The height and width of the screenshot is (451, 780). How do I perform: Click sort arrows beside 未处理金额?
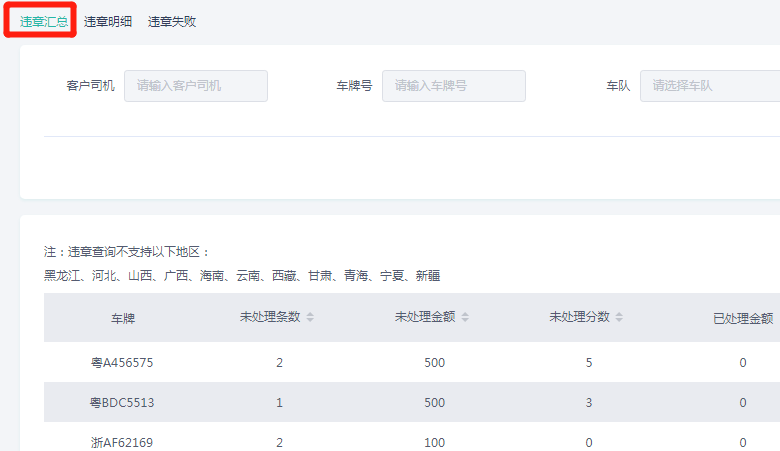pos(465,317)
